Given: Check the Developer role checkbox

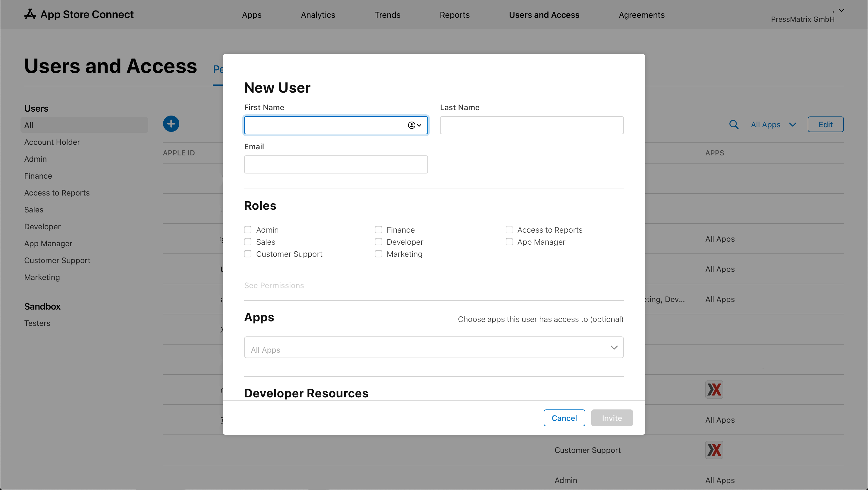Looking at the screenshot, I should 379,242.
